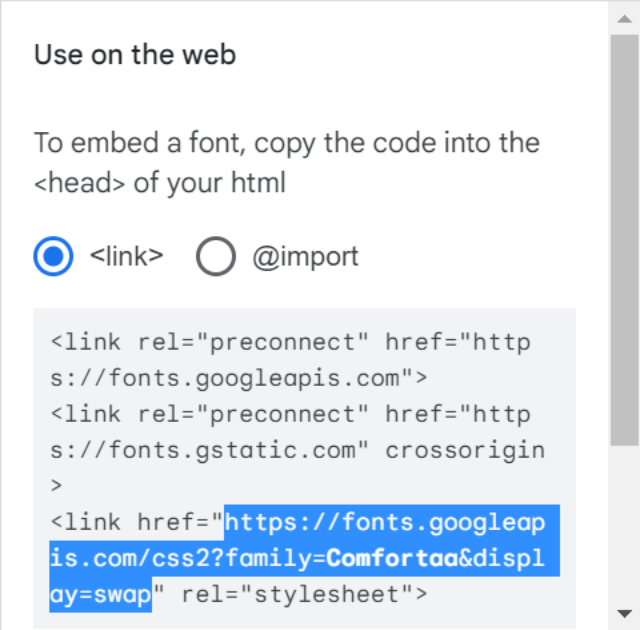Click the "Use on the web" heading

[x=135, y=55]
